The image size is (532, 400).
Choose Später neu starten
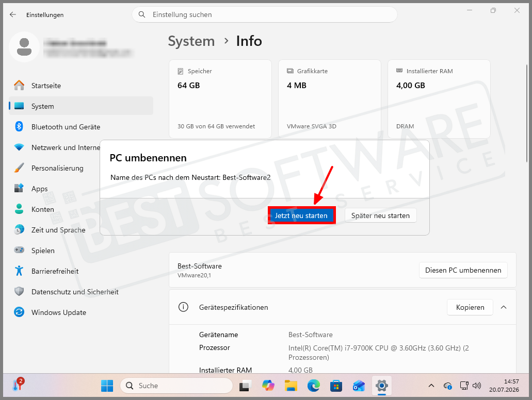point(380,215)
